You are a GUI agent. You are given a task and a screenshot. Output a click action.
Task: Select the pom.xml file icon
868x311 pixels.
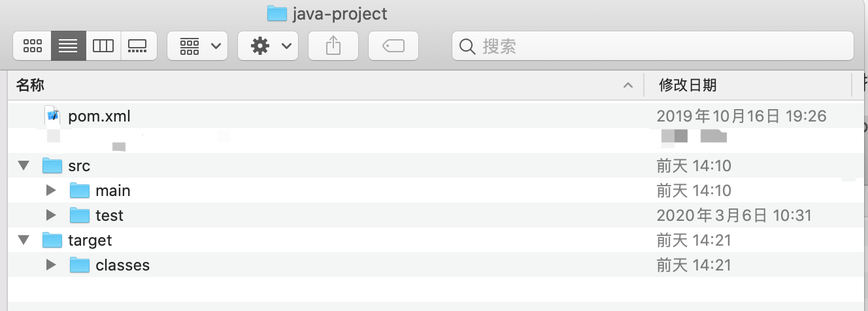click(52, 116)
